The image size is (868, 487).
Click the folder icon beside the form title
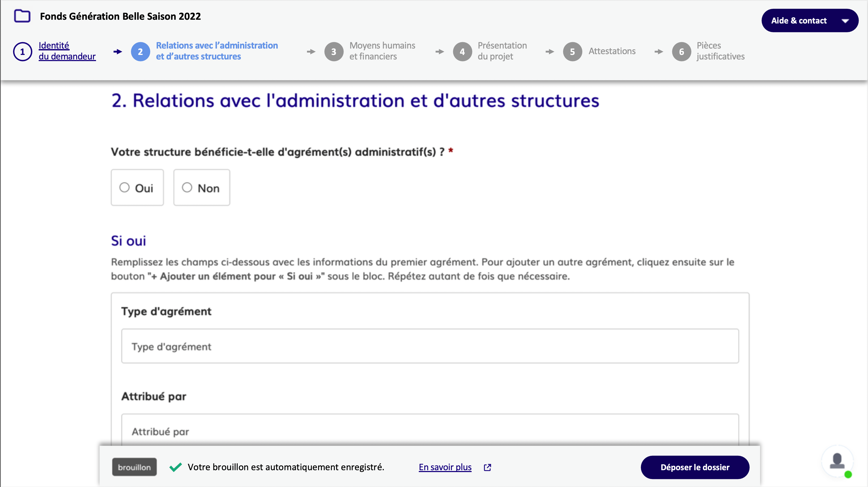22,16
